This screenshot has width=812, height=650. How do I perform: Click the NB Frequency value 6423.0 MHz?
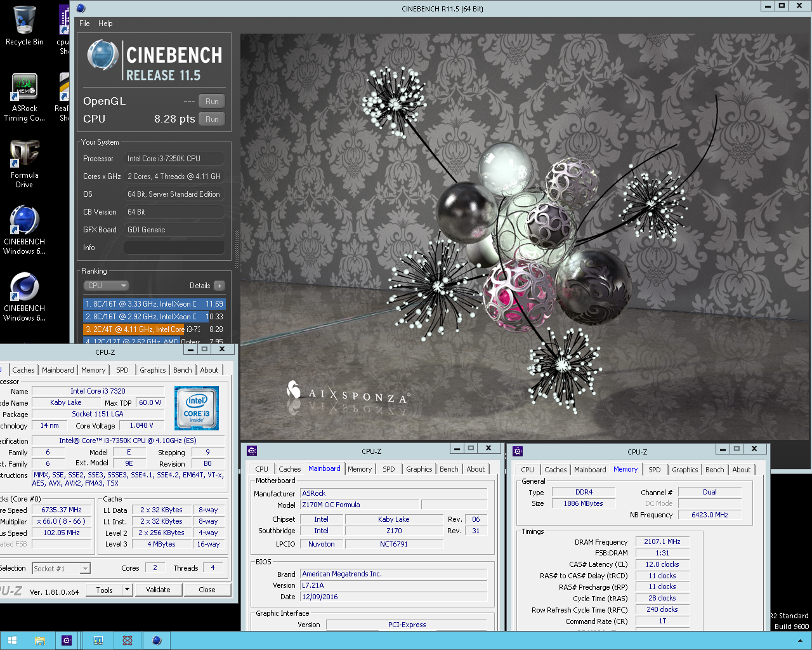click(x=709, y=515)
